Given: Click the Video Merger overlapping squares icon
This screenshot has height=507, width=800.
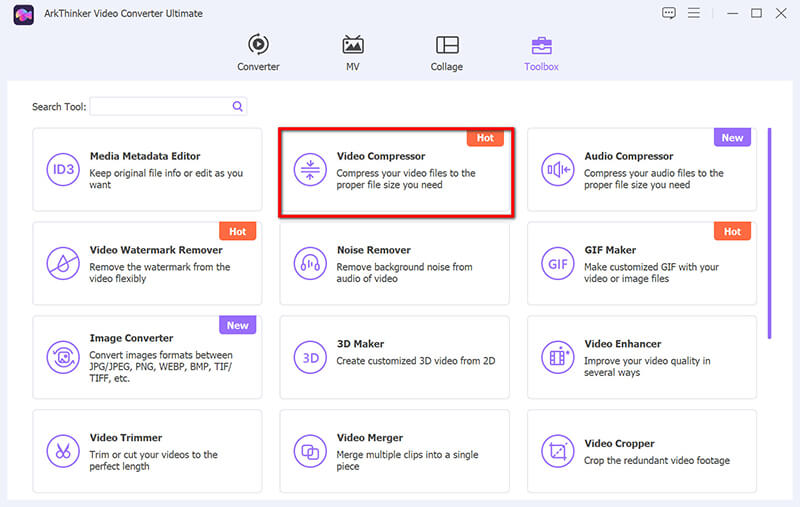Looking at the screenshot, I should [x=310, y=451].
